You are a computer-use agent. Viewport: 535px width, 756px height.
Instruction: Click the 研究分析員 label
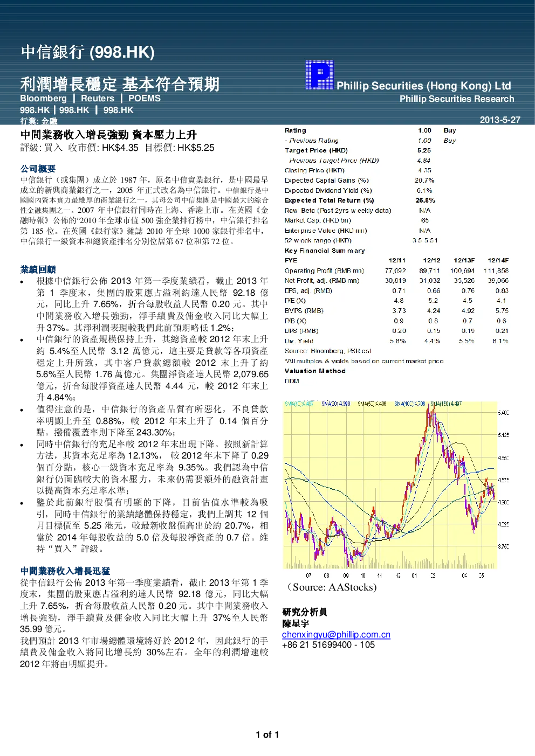304,612
